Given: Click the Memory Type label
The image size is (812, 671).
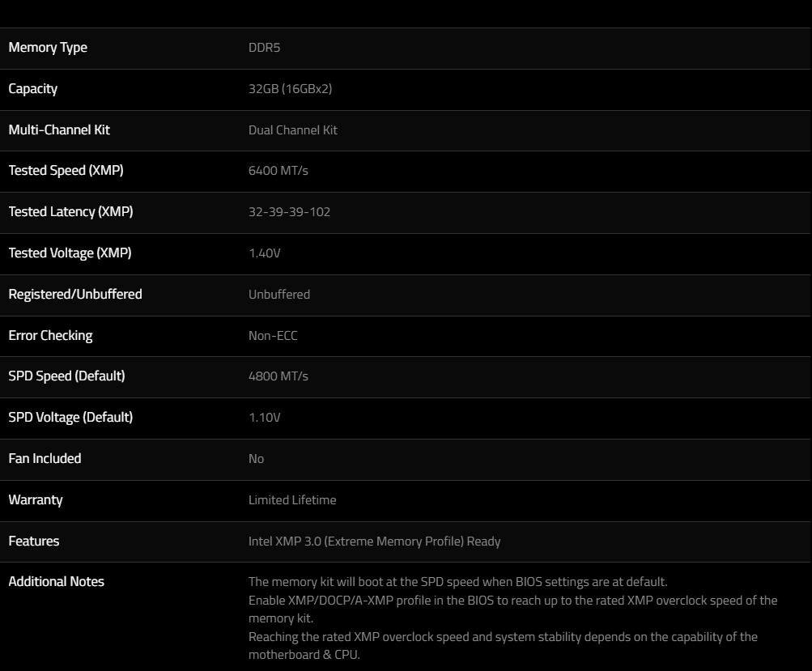Looking at the screenshot, I should (x=48, y=48).
